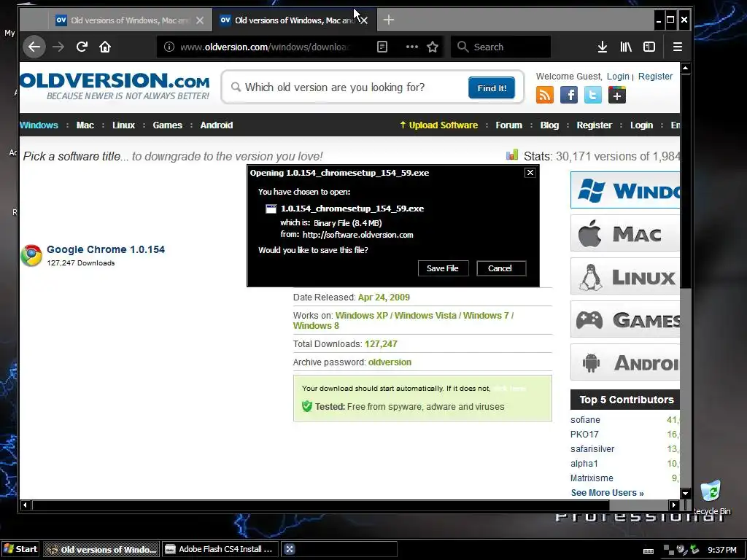Click the vertical scrollbar down arrow
747x560 pixels.
[x=686, y=494]
